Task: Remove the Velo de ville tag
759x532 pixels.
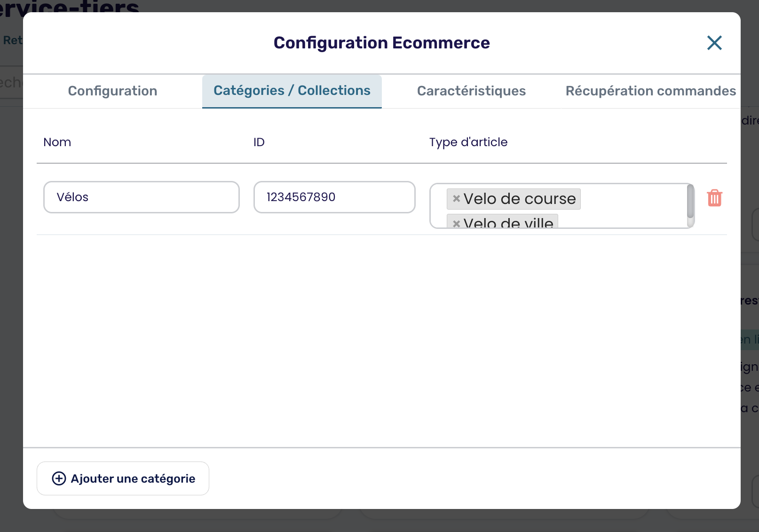Action: (x=456, y=223)
